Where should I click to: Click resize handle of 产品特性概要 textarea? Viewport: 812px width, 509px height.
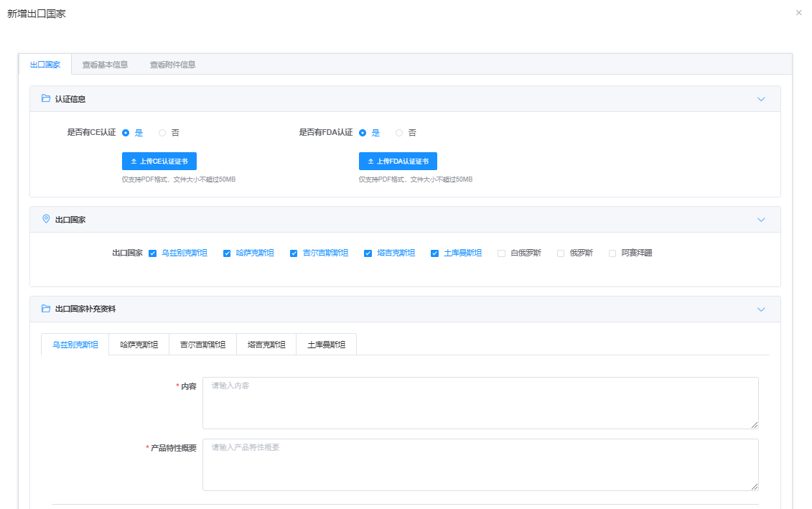pos(755,487)
